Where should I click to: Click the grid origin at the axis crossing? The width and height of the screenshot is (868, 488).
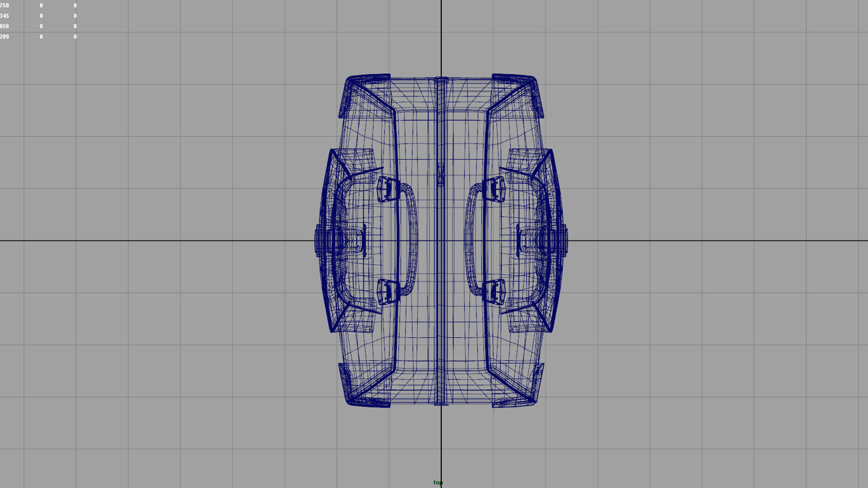click(x=441, y=240)
